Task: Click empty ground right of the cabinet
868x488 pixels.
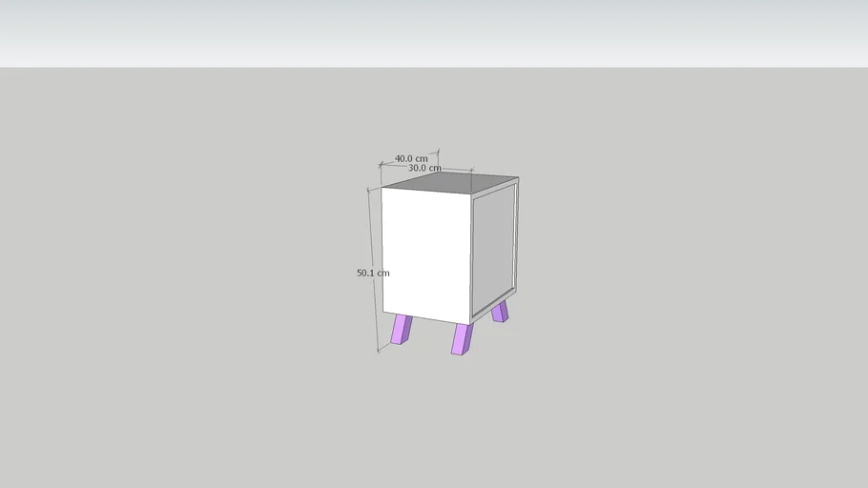Action: pyautogui.click(x=687, y=286)
